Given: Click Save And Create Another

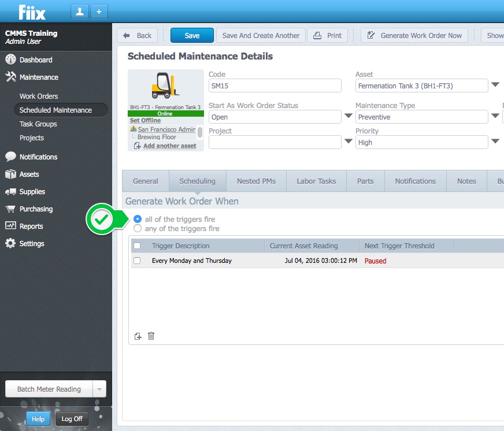Looking at the screenshot, I should pos(261,35).
